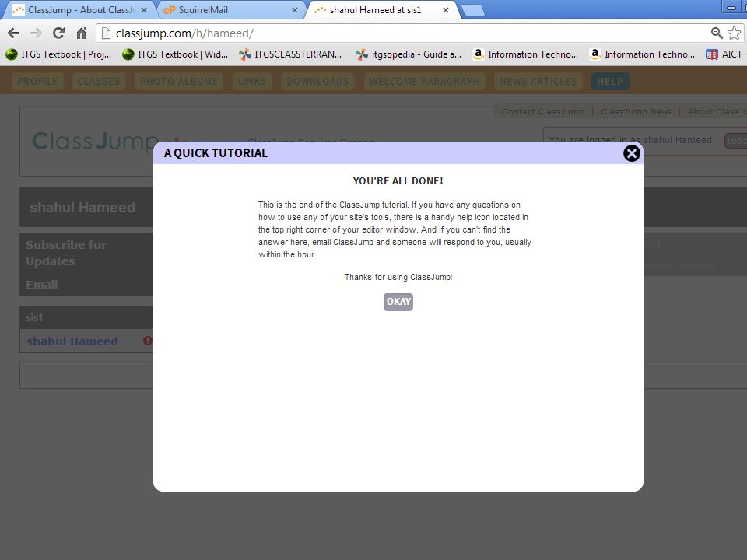Open the CLASSES menu item
This screenshot has width=747, height=560.
tap(99, 82)
